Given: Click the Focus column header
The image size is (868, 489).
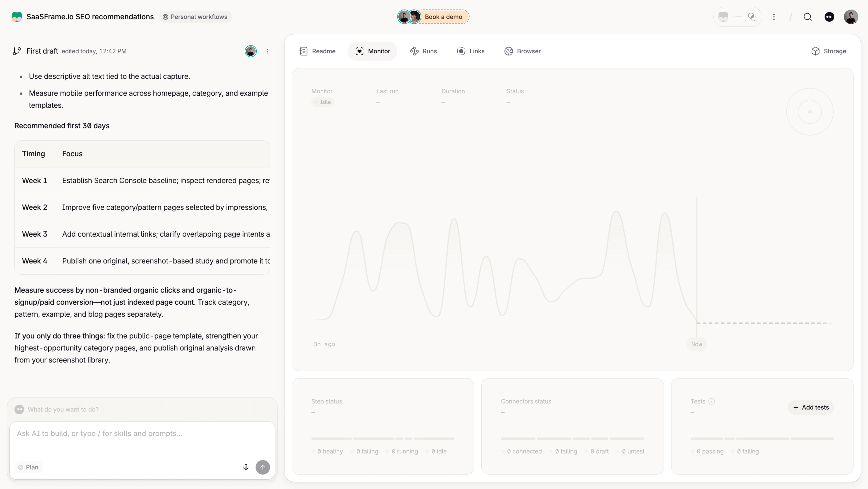Looking at the screenshot, I should [162, 154].
